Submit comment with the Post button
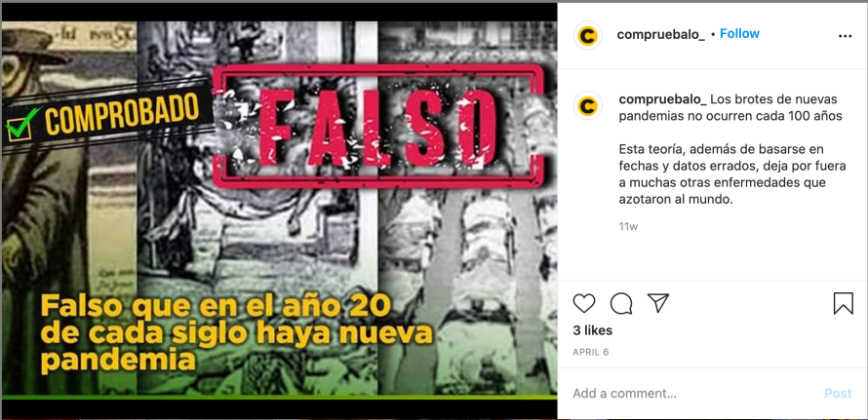The height and width of the screenshot is (420, 868). click(x=838, y=394)
